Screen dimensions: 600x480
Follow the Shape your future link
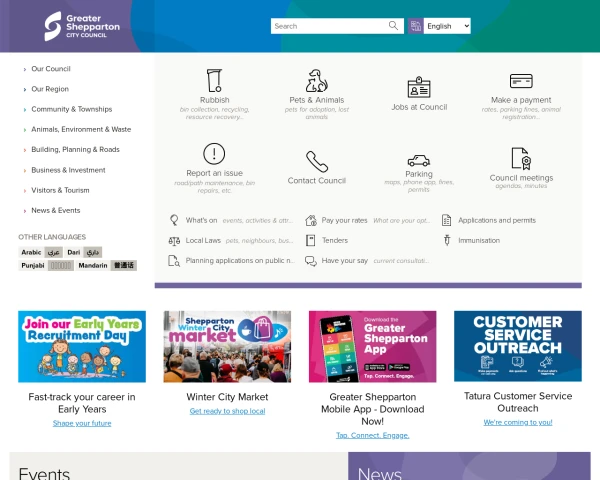82,423
